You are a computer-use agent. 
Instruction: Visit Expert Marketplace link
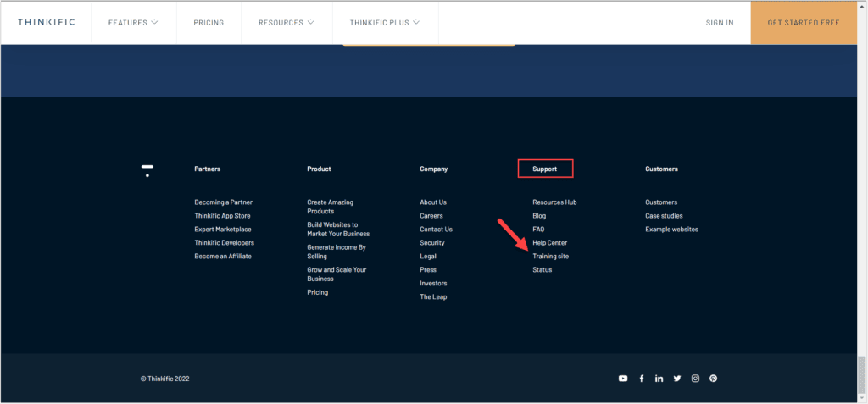point(223,230)
